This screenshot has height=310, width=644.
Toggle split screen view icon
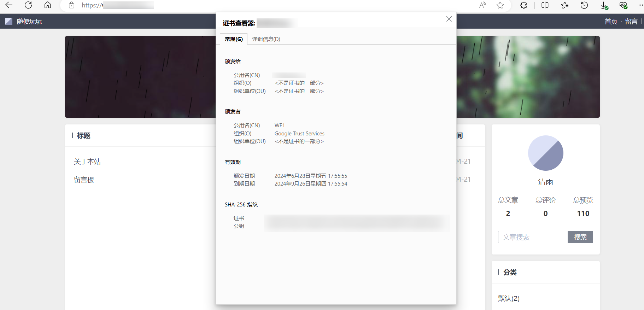545,5
